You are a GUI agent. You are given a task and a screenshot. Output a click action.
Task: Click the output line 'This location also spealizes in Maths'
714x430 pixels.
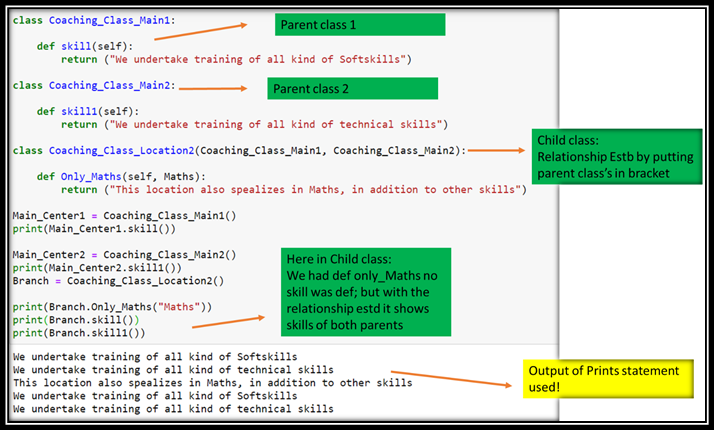(x=212, y=383)
